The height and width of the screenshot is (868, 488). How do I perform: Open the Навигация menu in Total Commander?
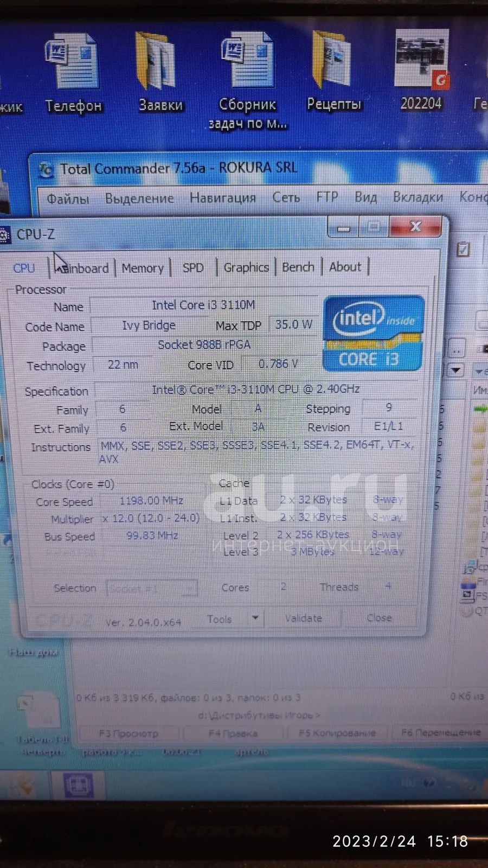click(x=222, y=197)
